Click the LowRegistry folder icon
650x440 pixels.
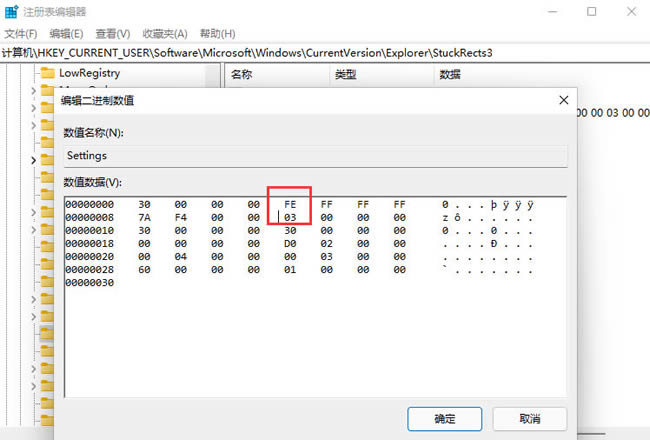[x=47, y=73]
